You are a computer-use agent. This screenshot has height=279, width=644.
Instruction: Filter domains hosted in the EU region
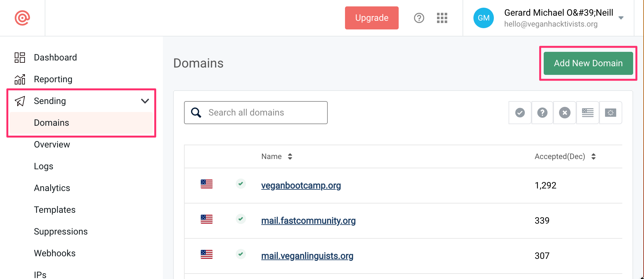pos(610,113)
